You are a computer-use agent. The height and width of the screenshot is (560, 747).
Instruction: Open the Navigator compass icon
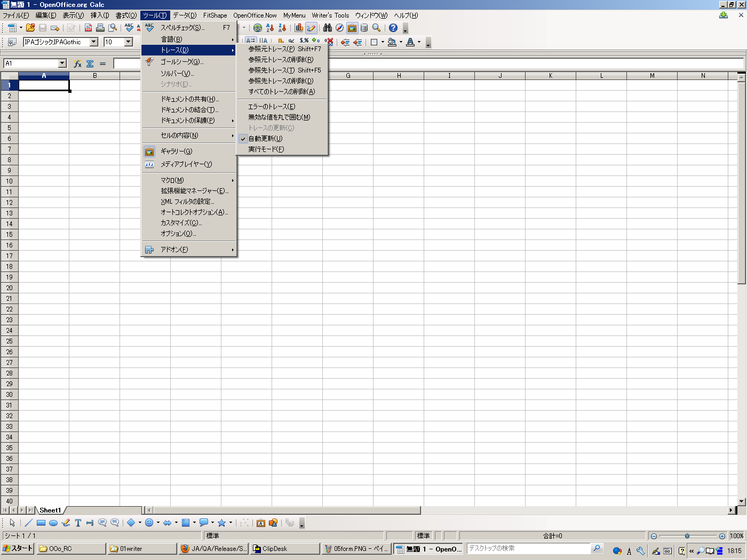point(340,28)
